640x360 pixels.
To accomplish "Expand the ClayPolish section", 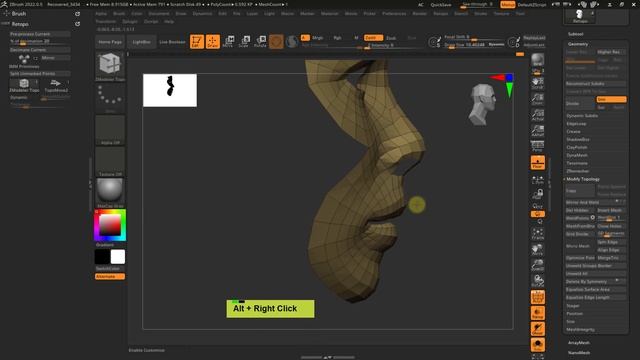I will pos(577,147).
